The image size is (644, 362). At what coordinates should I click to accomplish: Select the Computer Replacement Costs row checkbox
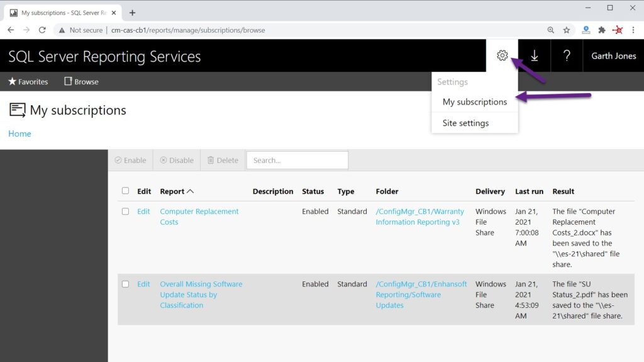pos(125,212)
